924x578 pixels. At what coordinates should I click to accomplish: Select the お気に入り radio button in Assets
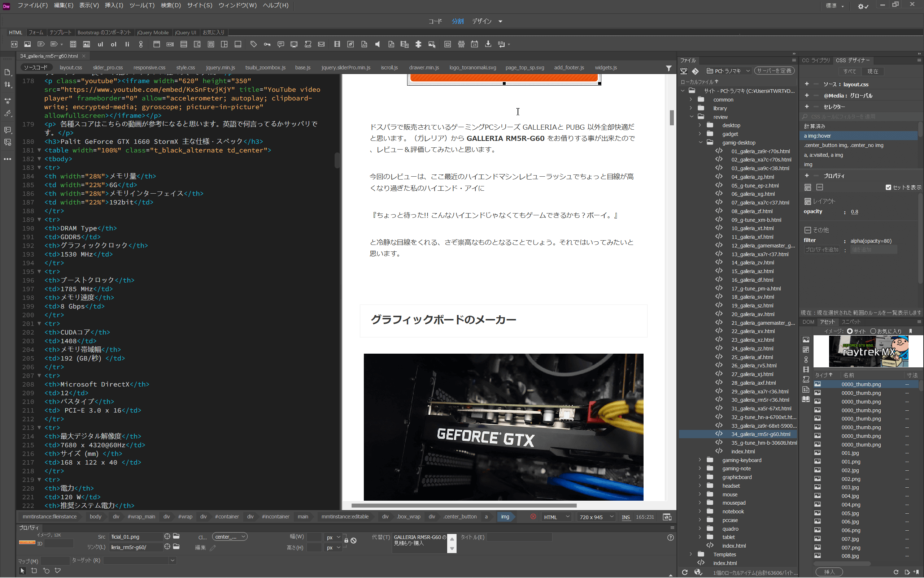(873, 331)
